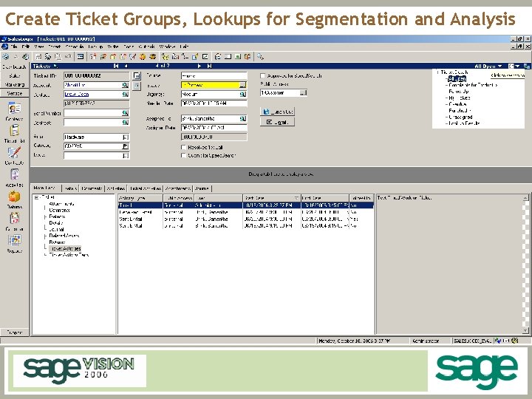This screenshot has height=399, width=532.
Task: Click the Punch Out button
Action: [x=277, y=111]
